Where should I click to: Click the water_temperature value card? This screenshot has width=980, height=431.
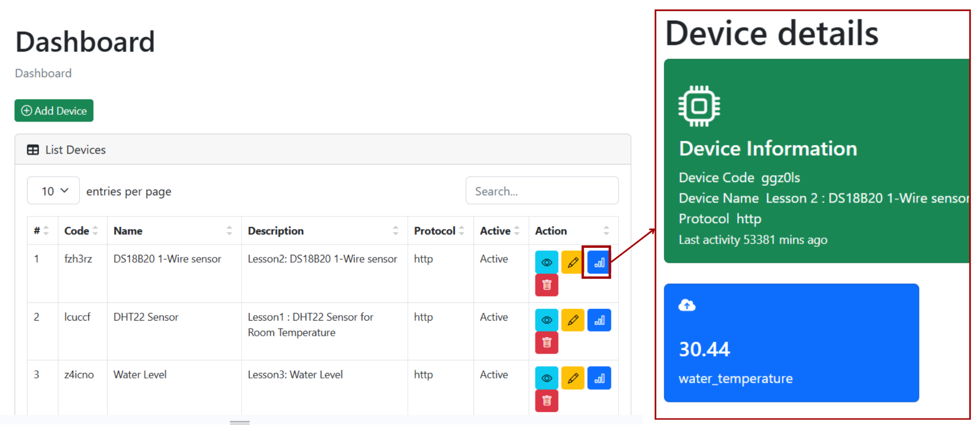[791, 342]
